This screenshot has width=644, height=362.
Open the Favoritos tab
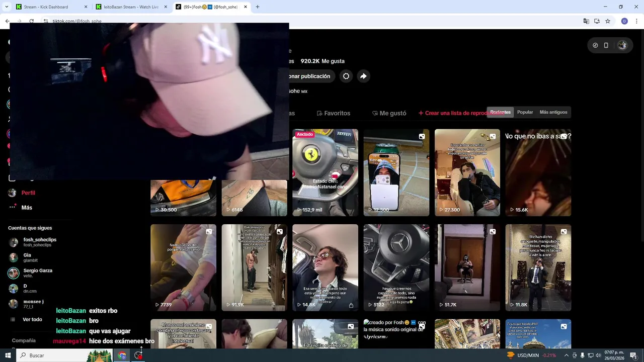[333, 113]
